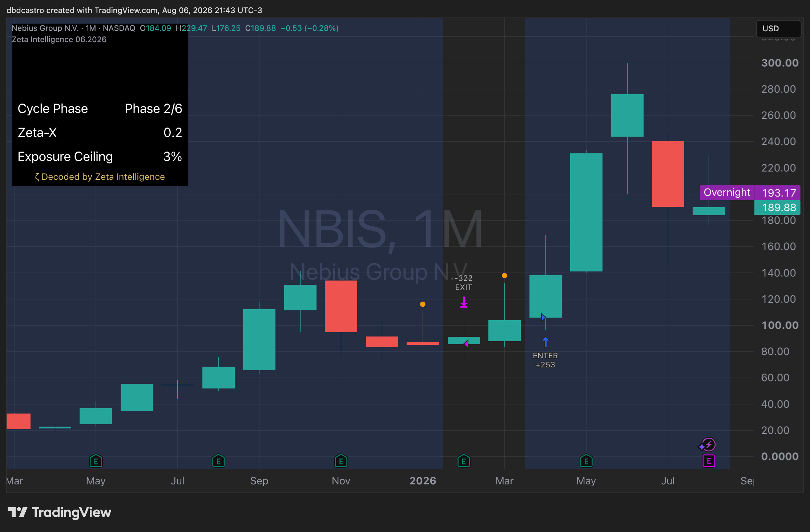
Task: Open the August 2025 earnings marker
Action: tap(218, 461)
